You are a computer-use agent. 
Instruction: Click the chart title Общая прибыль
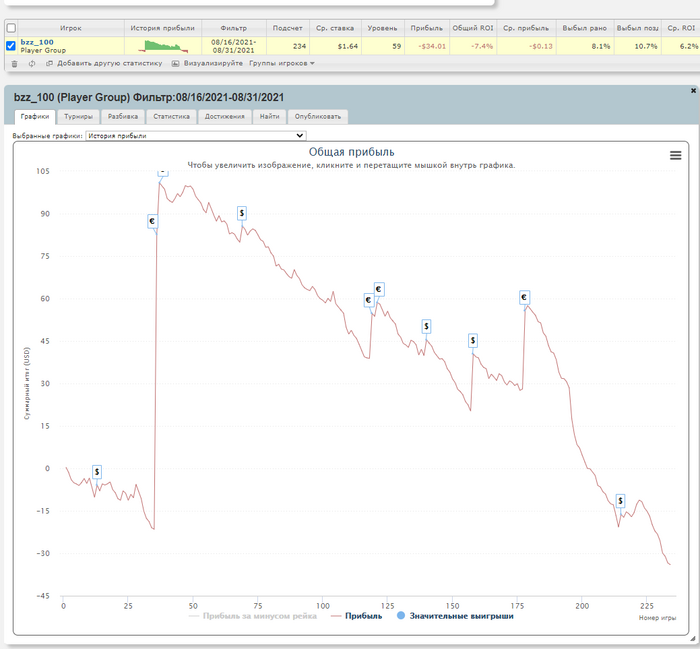click(351, 152)
